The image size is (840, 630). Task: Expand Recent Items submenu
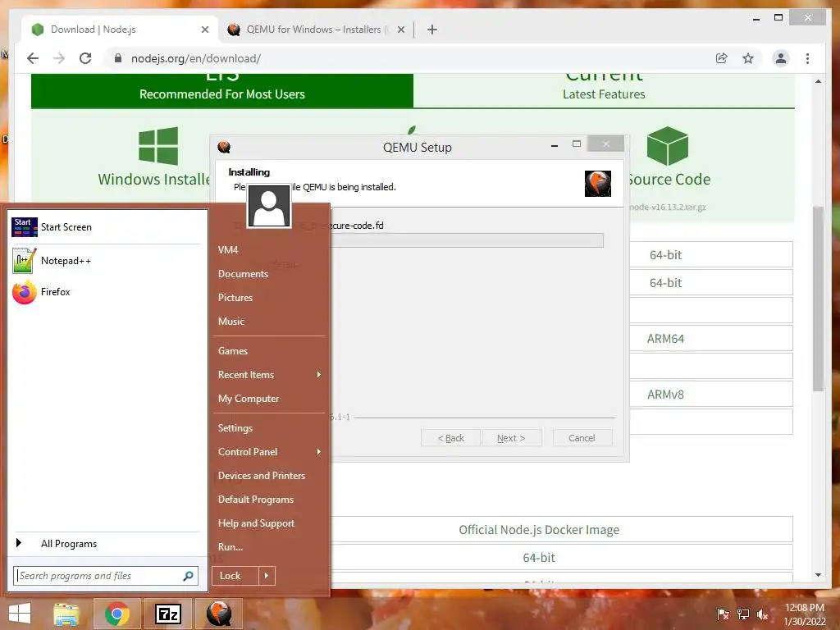coord(319,374)
